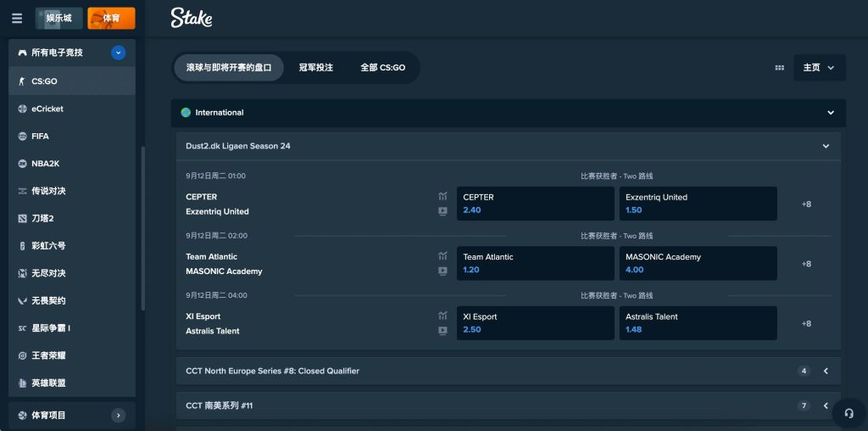
Task: Open live stream icon for Team Atlantic match
Action: 442,271
